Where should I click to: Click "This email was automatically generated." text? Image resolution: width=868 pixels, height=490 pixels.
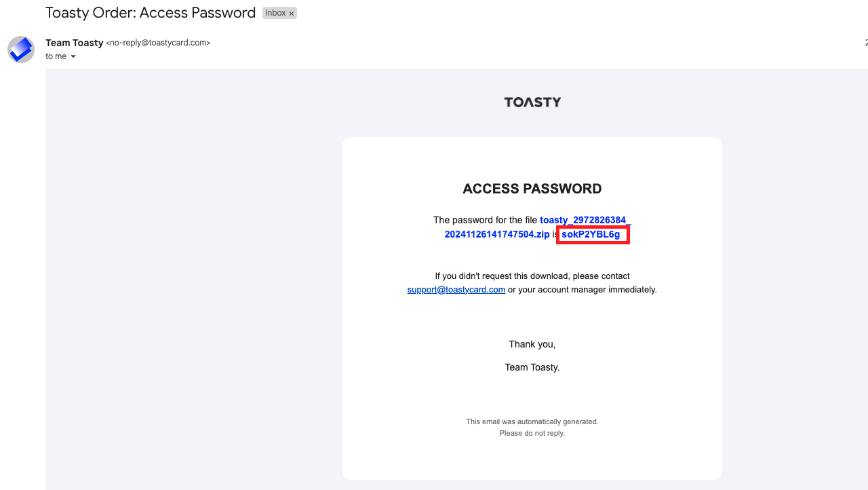click(x=532, y=421)
